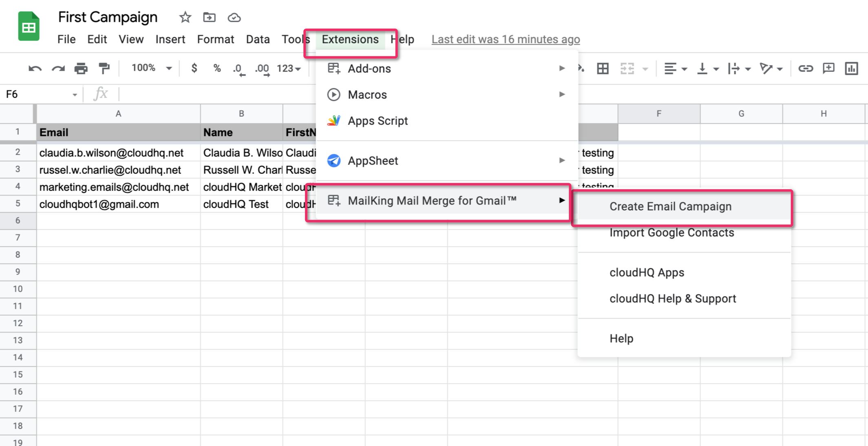The width and height of the screenshot is (868, 446).
Task: Select cell claudia.b.wilson@cloudhq.net
Action: pos(118,153)
